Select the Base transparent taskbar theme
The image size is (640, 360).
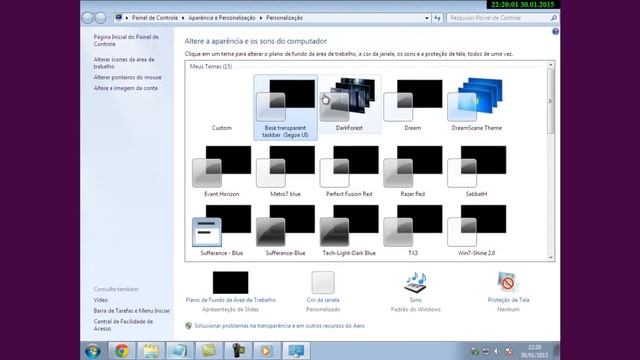click(285, 108)
